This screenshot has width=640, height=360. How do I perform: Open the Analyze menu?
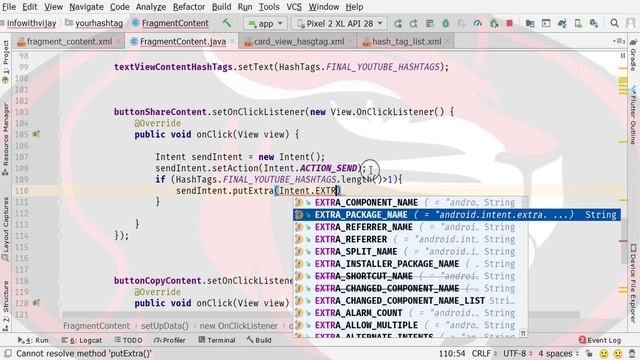(151, 7)
